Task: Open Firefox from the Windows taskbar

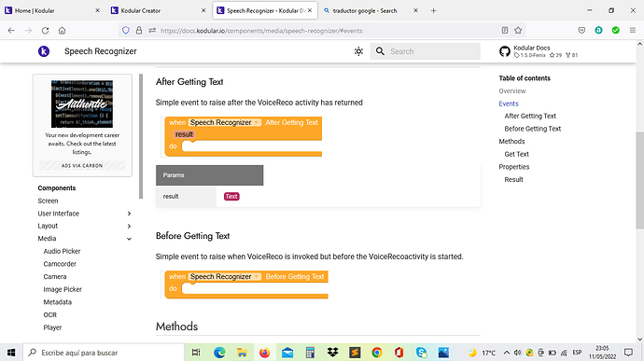Action: 264,353
